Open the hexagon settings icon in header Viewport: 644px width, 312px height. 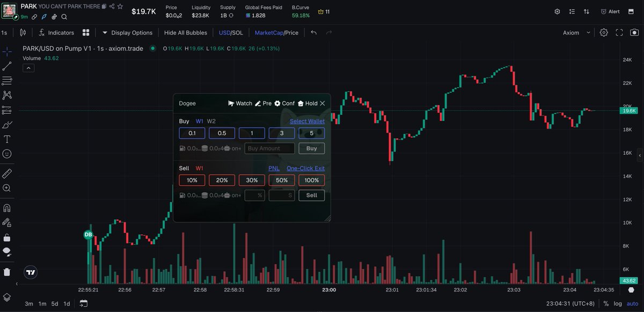pos(557,11)
